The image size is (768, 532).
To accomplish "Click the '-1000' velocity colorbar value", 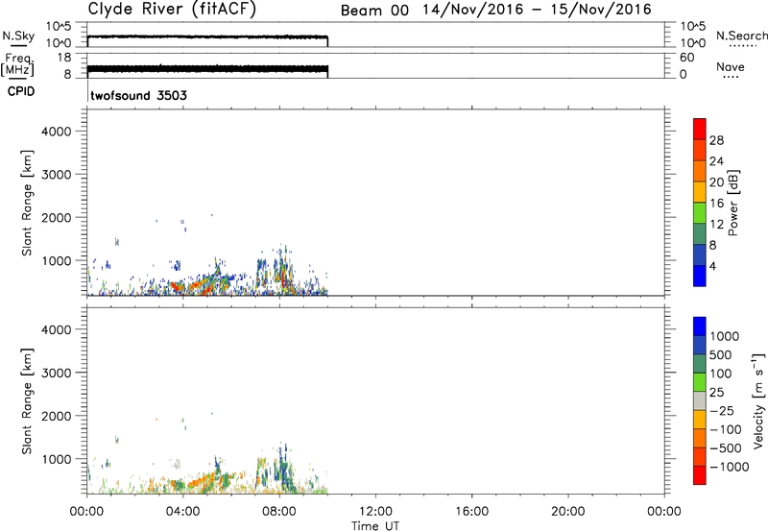I will 729,467.
